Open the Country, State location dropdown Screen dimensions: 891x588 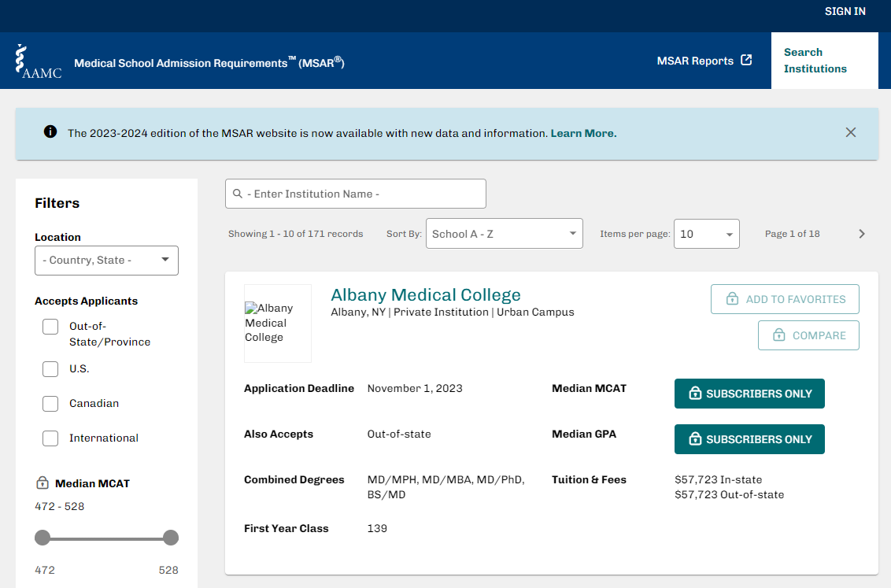tap(106, 261)
